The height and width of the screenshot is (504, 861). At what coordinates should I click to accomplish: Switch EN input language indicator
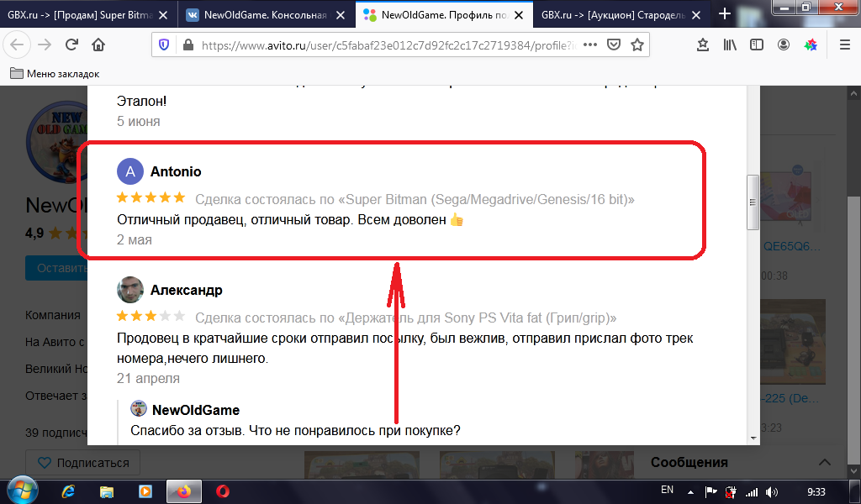coord(667,490)
